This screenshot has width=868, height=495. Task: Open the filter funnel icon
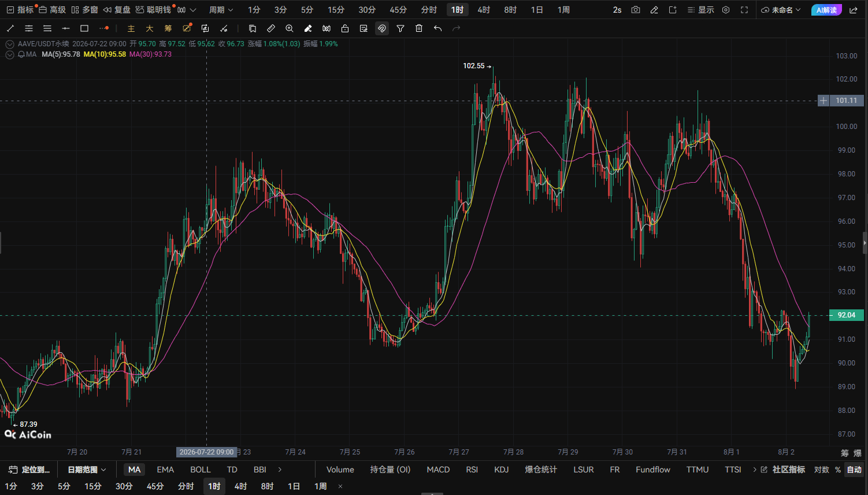pos(400,28)
